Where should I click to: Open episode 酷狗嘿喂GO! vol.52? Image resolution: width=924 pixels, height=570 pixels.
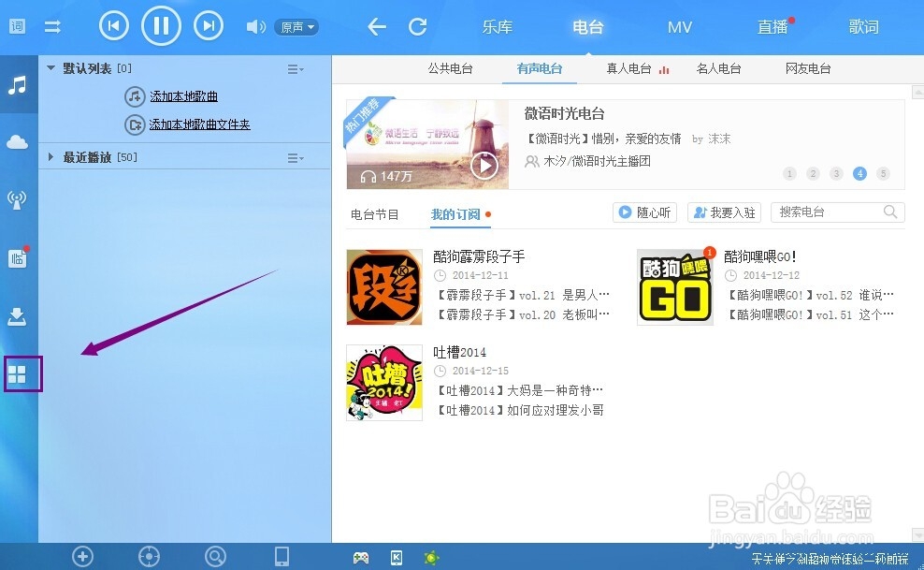click(x=810, y=295)
